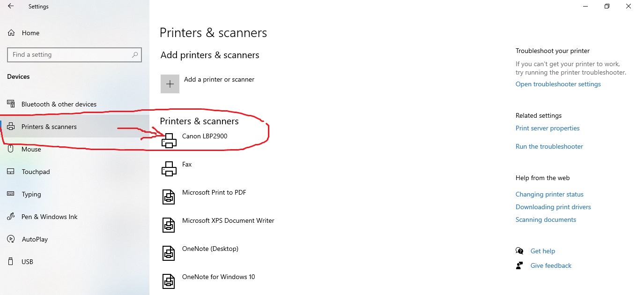
Task: Click the AutoPlay icon in sidebar
Action: tap(11, 239)
